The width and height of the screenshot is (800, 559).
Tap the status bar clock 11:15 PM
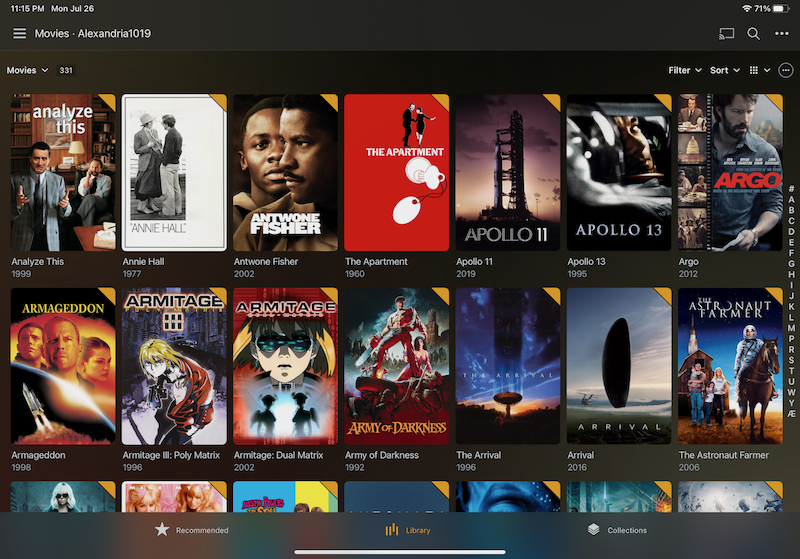pyautogui.click(x=27, y=9)
